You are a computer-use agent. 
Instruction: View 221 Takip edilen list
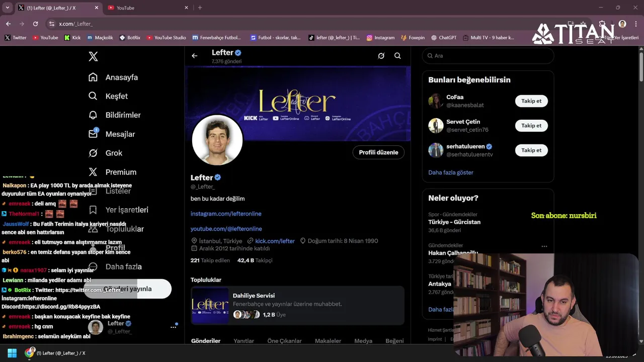tap(210, 260)
